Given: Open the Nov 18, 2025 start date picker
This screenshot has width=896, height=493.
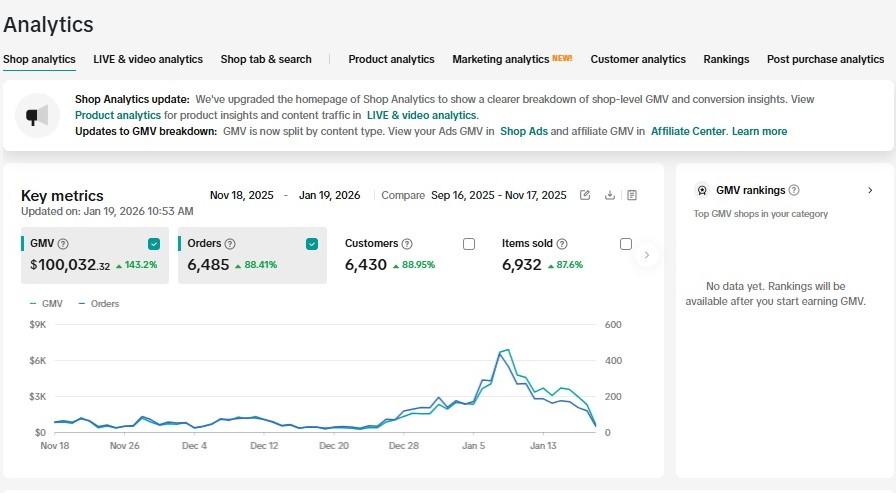Looking at the screenshot, I should coord(240,195).
